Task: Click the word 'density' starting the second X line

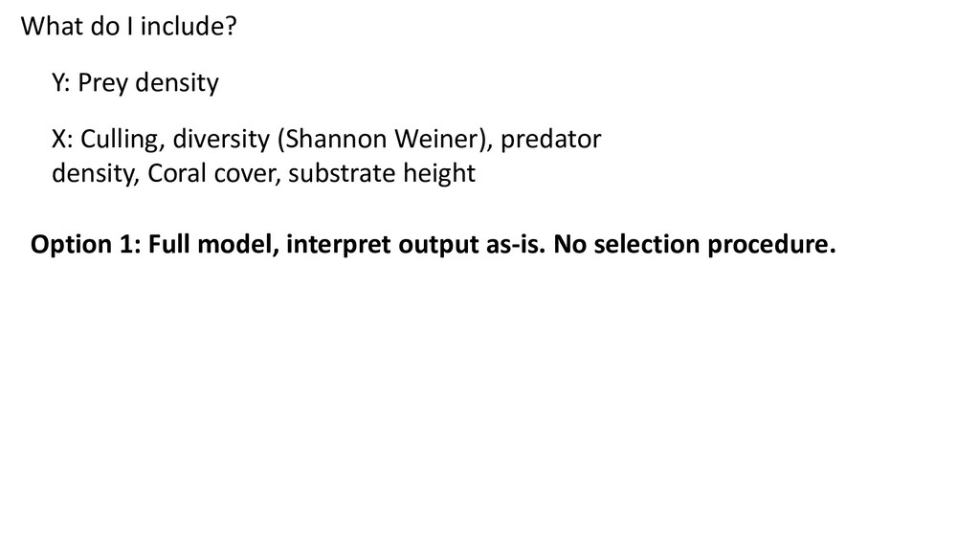Action: [x=95, y=174]
